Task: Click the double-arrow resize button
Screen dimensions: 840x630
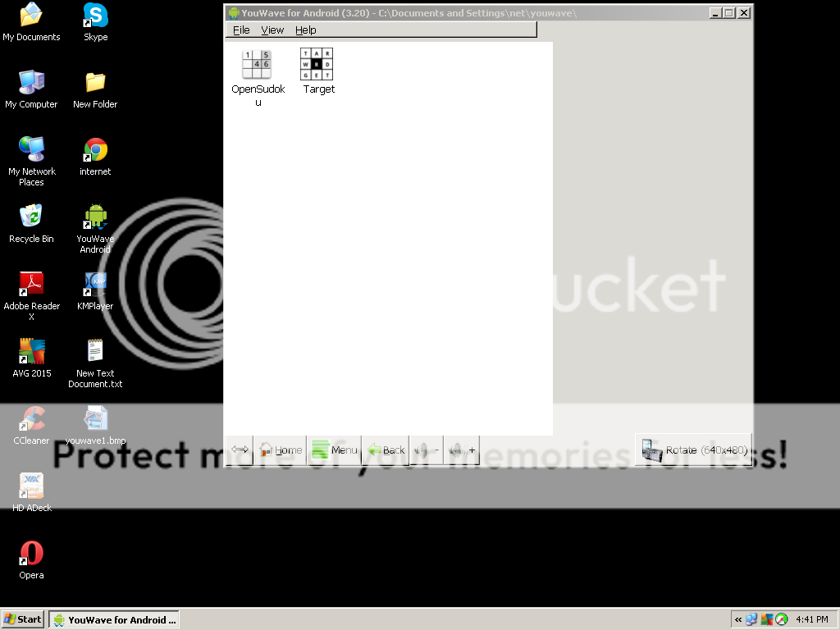Action: tap(240, 450)
